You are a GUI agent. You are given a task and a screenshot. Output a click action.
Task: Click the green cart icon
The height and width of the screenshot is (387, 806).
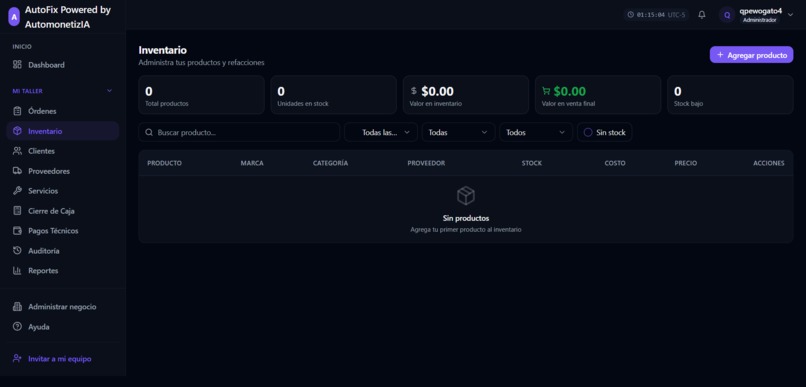point(546,91)
